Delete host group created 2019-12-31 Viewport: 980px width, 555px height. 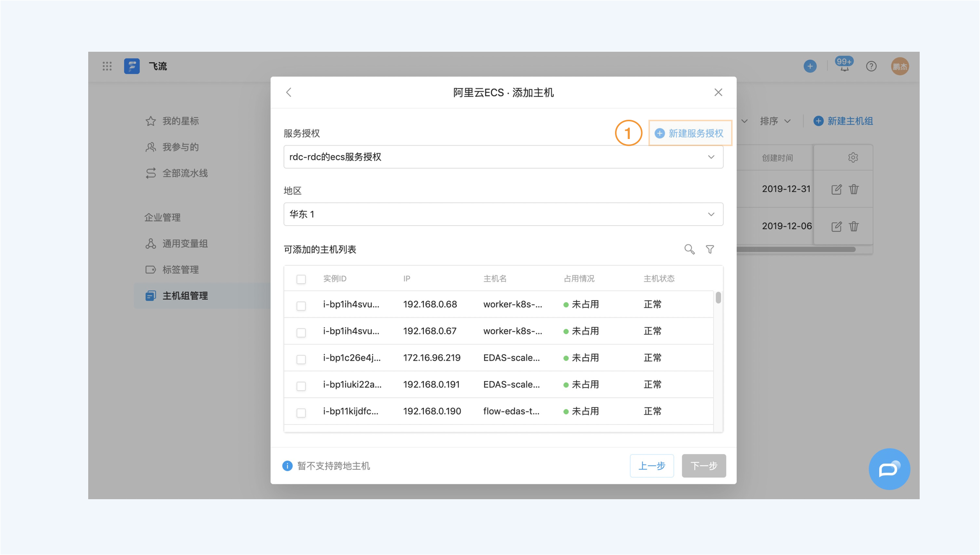pyautogui.click(x=854, y=189)
